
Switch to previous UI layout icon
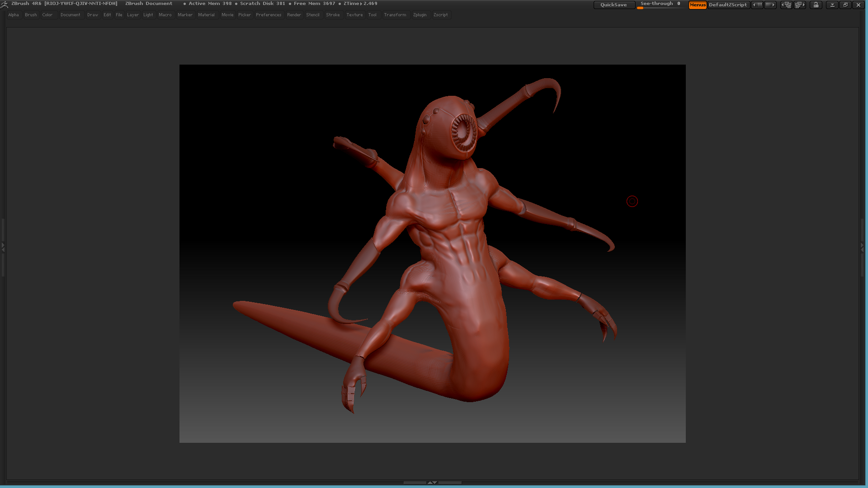(x=787, y=5)
